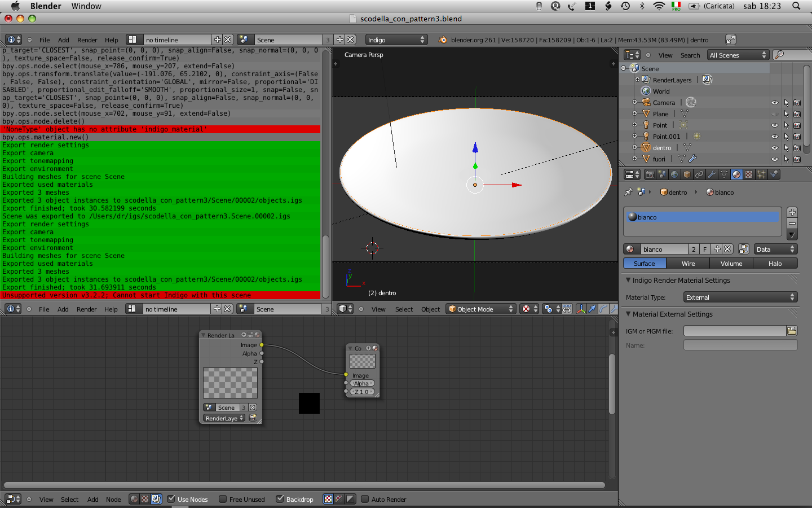Image resolution: width=812 pixels, height=508 pixels.
Task: Show the Plane object in the outliner
Action: [x=775, y=114]
